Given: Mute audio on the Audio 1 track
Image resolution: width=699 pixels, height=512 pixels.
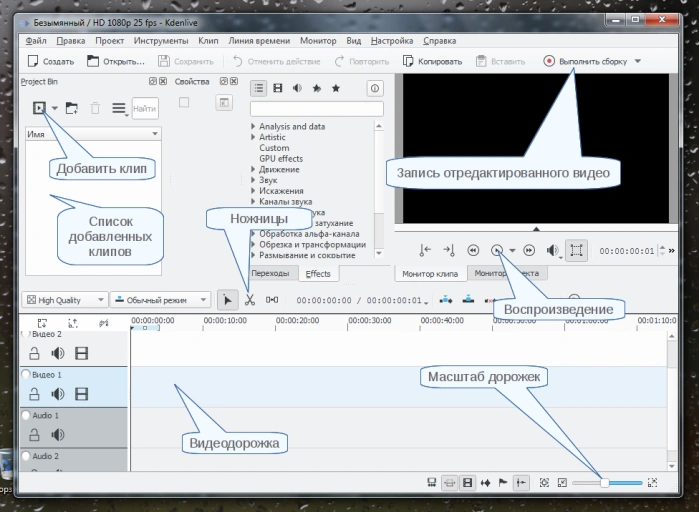Looking at the screenshot, I should point(58,434).
